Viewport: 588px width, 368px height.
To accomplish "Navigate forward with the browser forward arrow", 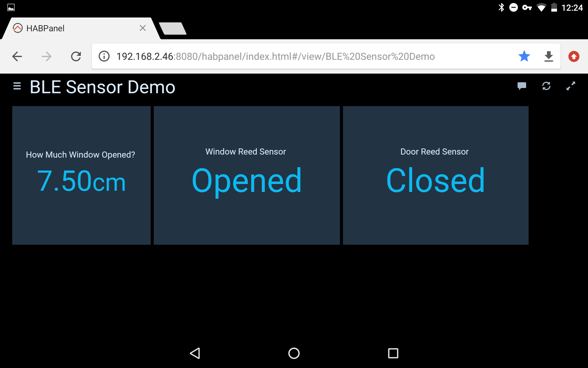I will click(47, 56).
